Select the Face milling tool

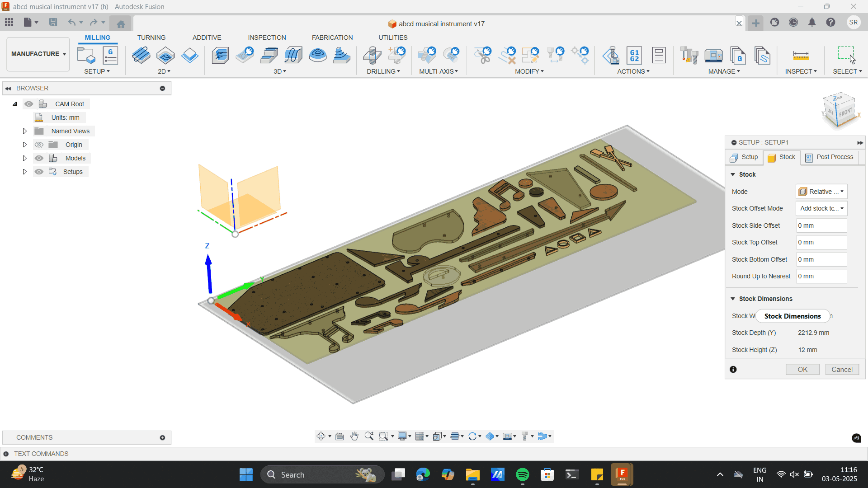[x=190, y=55]
